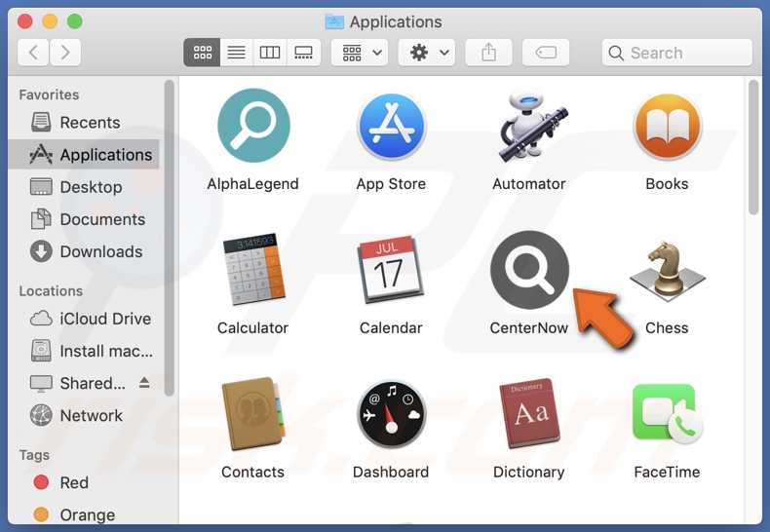770x532 pixels.
Task: Click the green full-screen window button
Action: tap(75, 21)
